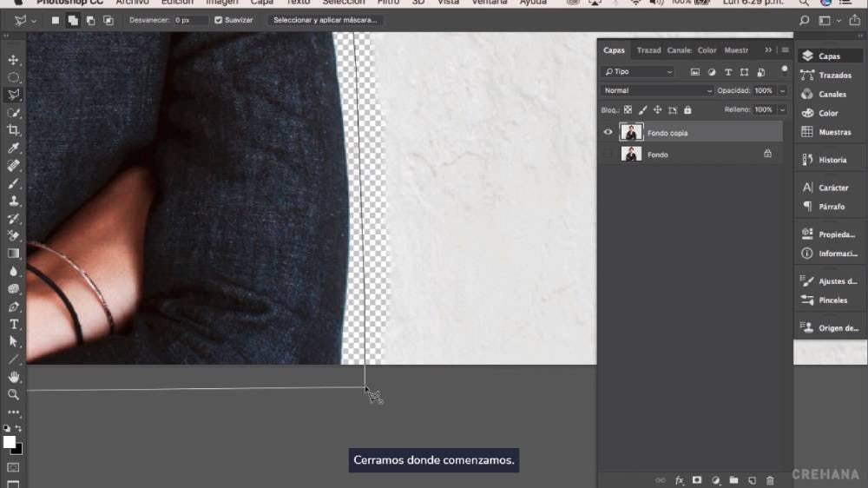Expand the Opacidad slider dropdown arrow

pyautogui.click(x=782, y=90)
